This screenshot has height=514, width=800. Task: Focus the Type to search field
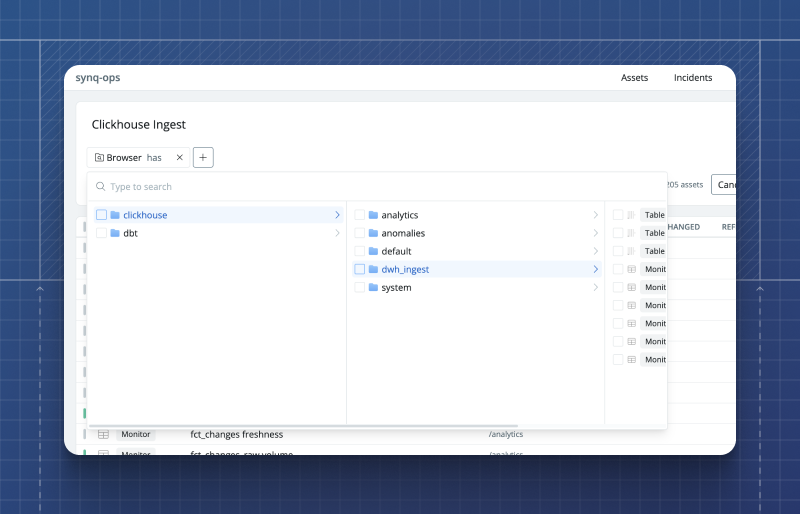click(x=378, y=187)
